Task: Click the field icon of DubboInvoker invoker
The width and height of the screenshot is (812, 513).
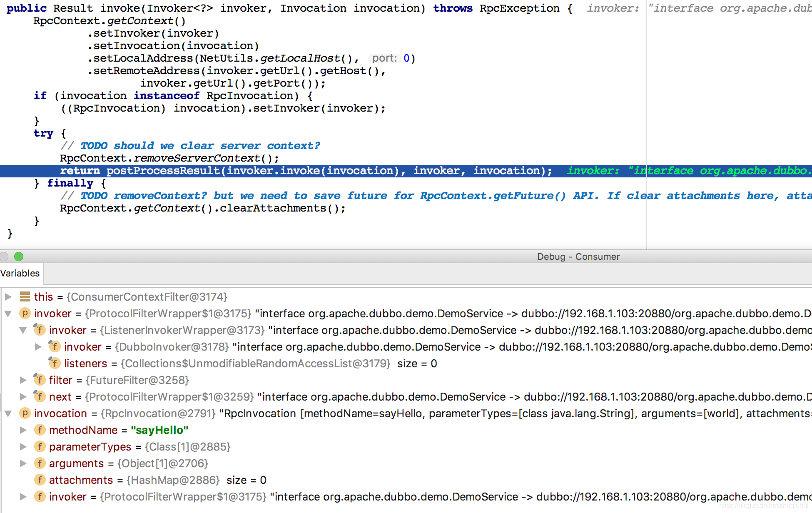Action: (55, 346)
